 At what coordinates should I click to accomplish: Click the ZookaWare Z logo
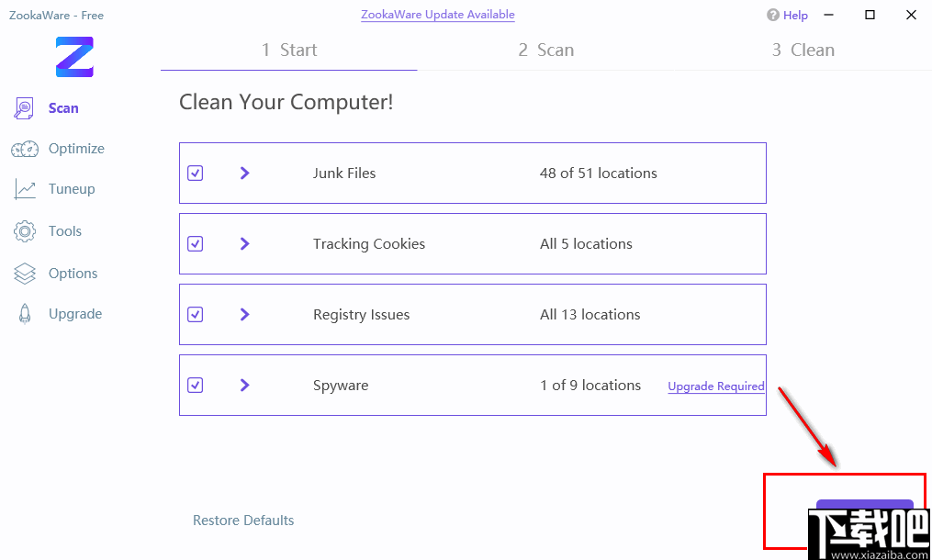pyautogui.click(x=74, y=57)
